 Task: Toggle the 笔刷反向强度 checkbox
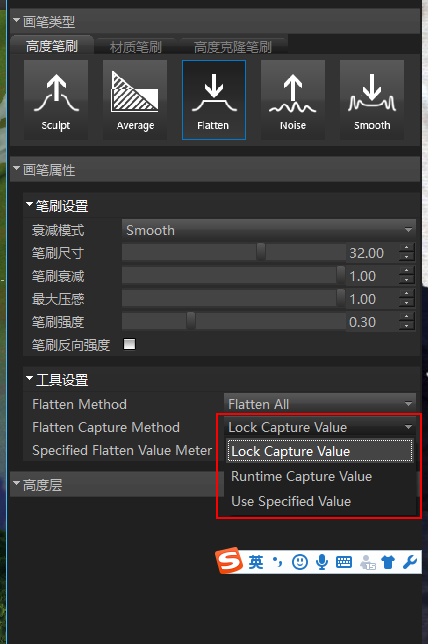tap(130, 344)
